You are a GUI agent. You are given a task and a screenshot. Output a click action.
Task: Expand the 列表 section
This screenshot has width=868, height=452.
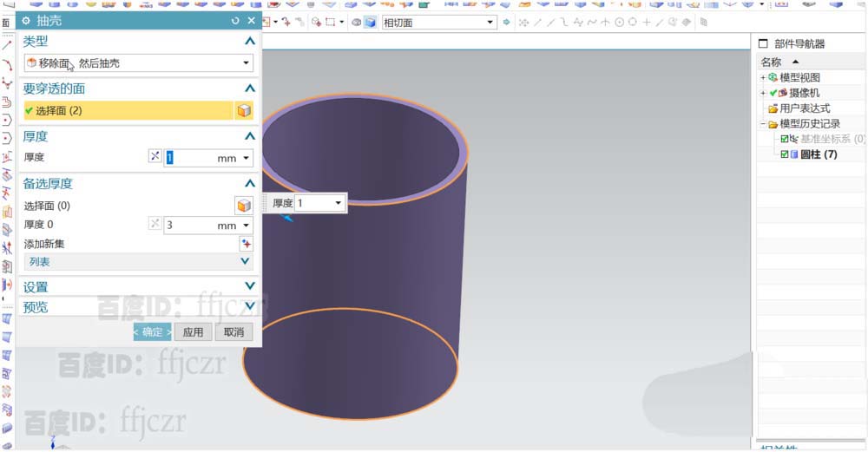tap(246, 261)
